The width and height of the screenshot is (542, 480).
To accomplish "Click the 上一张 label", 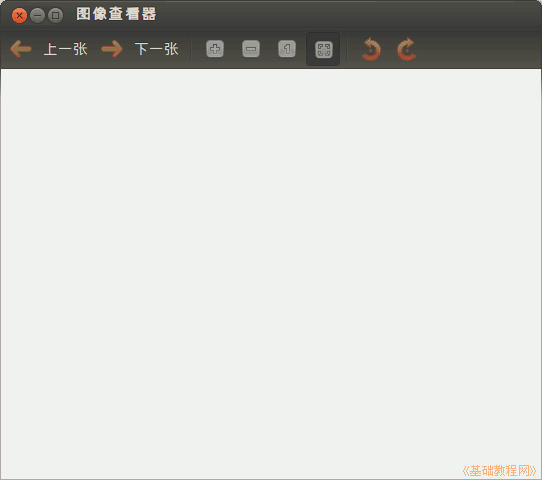I will pos(66,49).
